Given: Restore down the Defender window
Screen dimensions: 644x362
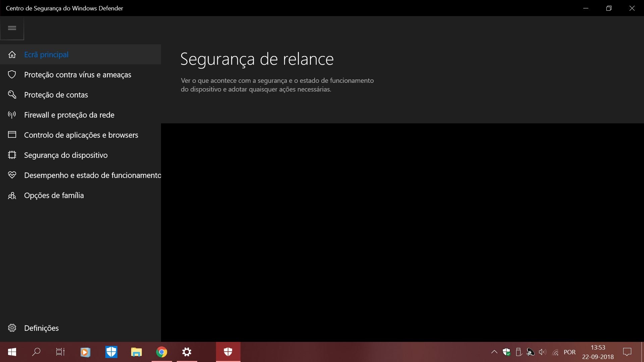Looking at the screenshot, I should [x=609, y=8].
